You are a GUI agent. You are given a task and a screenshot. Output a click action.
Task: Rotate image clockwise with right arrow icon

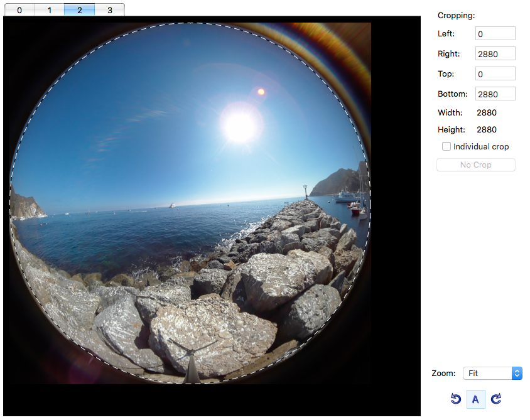496,399
